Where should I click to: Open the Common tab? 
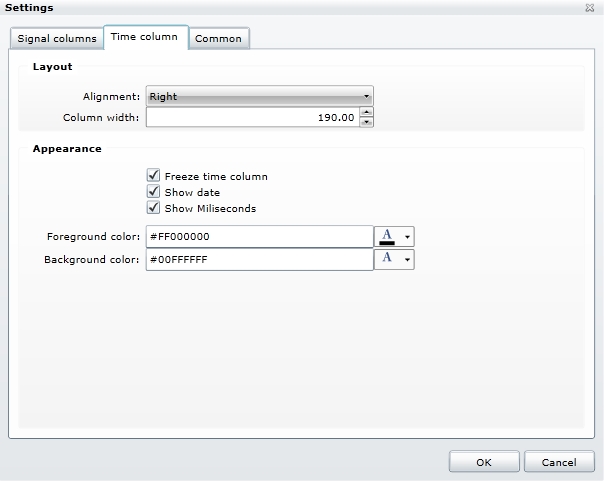point(217,39)
